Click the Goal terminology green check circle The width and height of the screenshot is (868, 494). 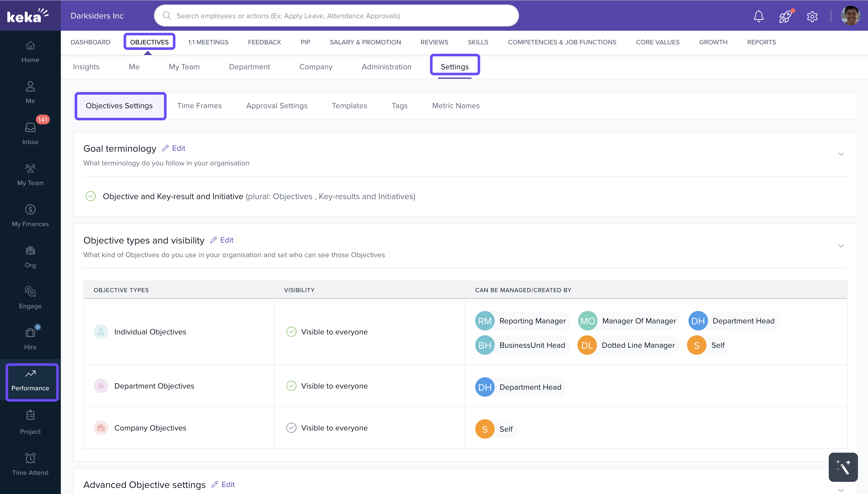(x=91, y=196)
